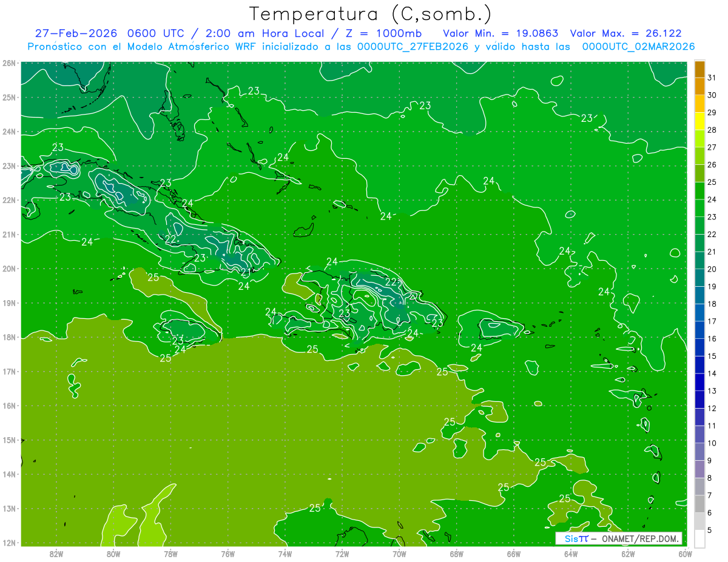
Task: Click the 66W longitude axis label
Action: tap(513, 554)
